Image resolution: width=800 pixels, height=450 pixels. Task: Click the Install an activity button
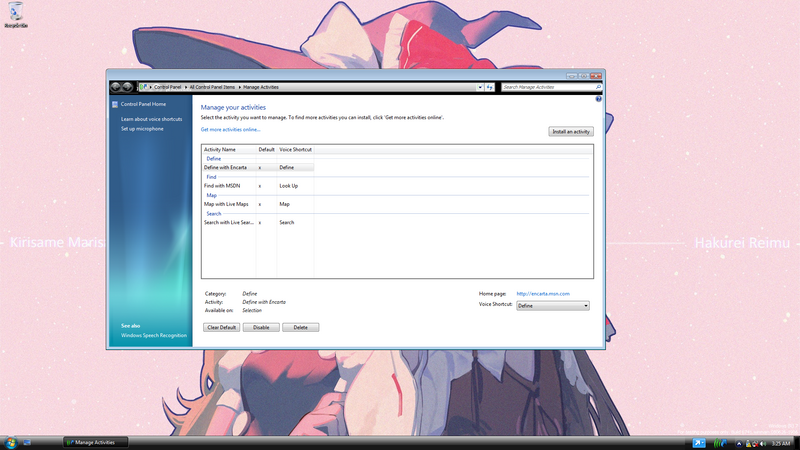click(571, 131)
